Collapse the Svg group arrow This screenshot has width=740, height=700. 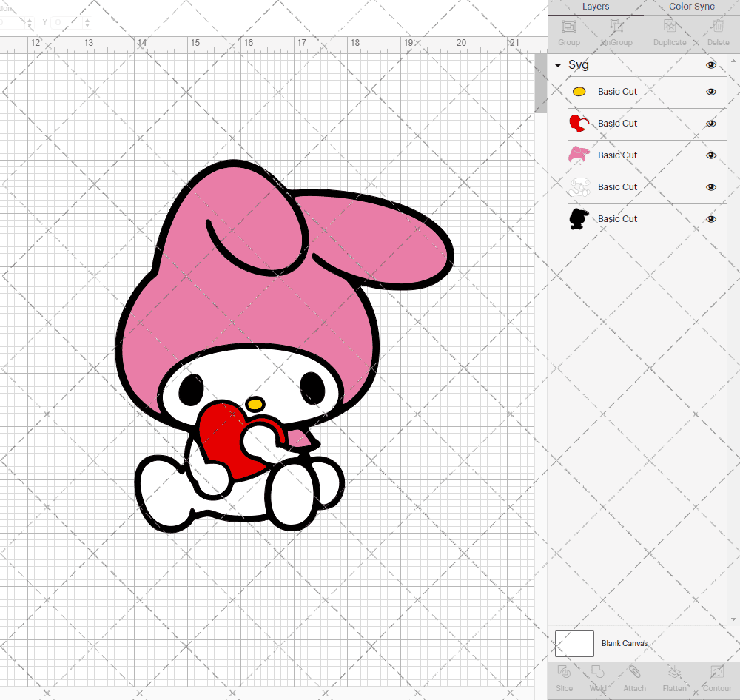pyautogui.click(x=558, y=66)
